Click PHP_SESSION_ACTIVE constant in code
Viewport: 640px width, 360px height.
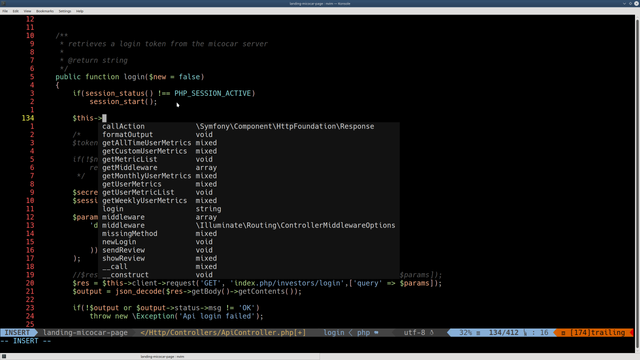212,93
